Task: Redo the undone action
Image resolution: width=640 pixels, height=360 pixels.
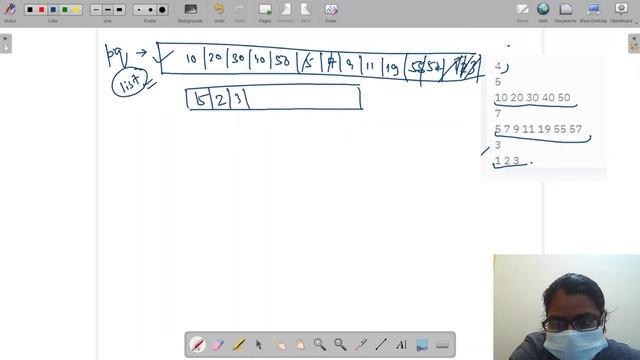Action: [240, 12]
